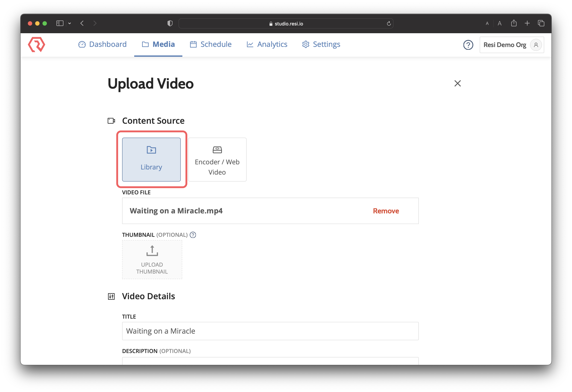Remove the Waiting on a Miracle.mp4 file
Image resolution: width=572 pixels, height=392 pixels.
pyautogui.click(x=386, y=211)
